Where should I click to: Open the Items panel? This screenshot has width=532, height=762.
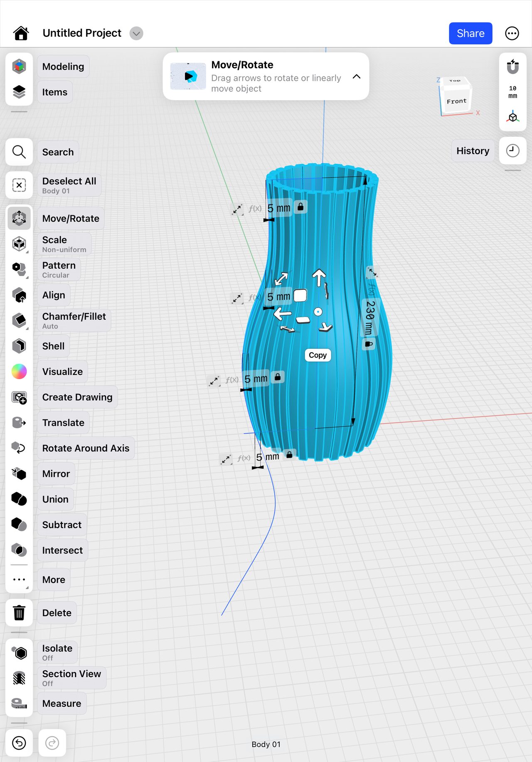click(55, 92)
